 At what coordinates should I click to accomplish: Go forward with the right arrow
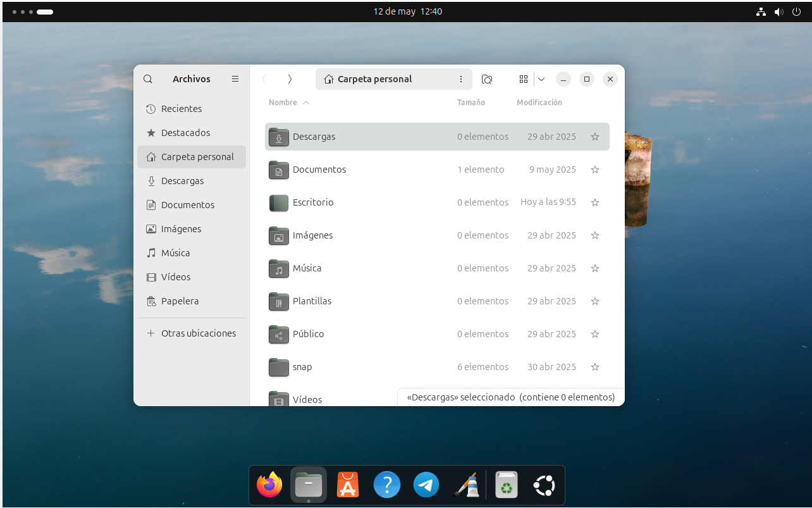pos(290,79)
